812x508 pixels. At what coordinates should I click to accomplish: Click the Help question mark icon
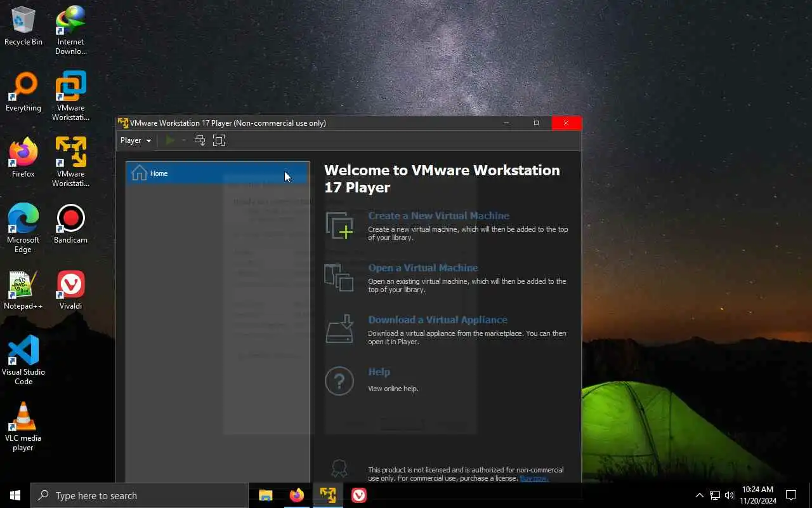[x=339, y=381]
